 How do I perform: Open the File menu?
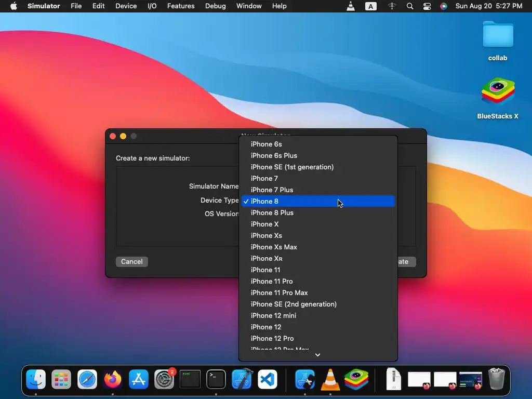coord(76,6)
